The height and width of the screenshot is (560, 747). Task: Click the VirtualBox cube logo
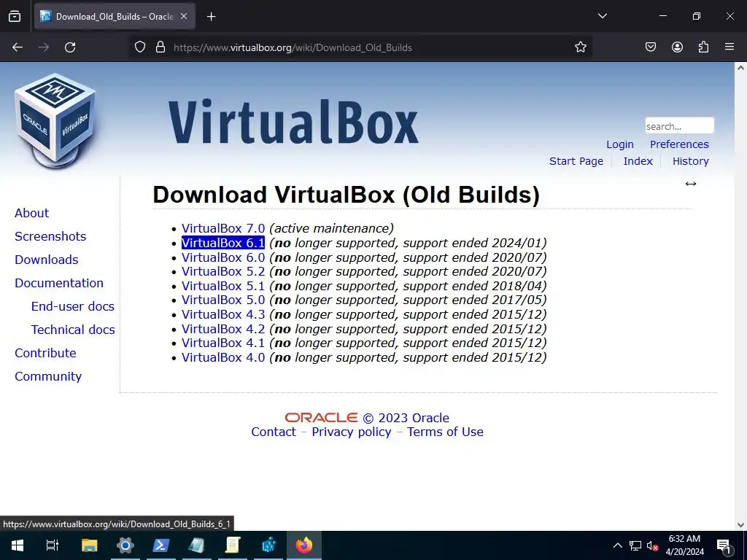(55, 120)
